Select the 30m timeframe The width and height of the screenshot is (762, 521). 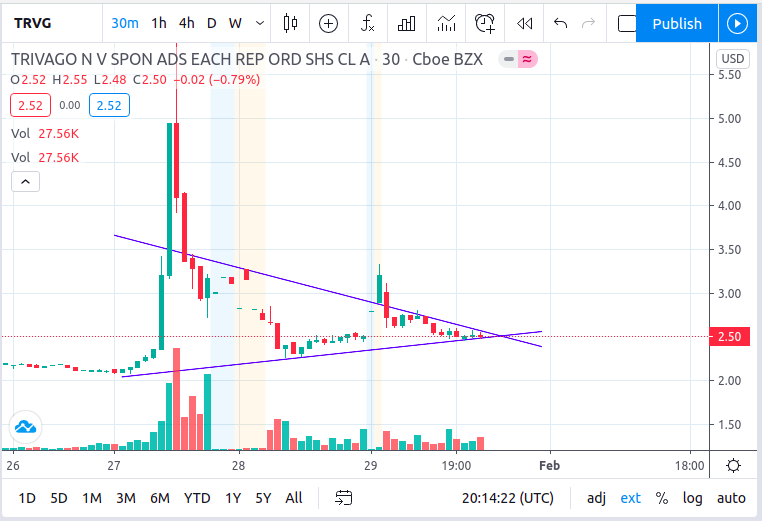pyautogui.click(x=125, y=23)
